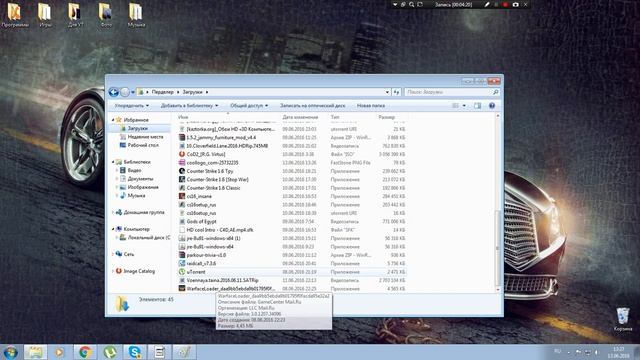Image resolution: width=640 pixels, height=360 pixels.
Task: Click the Новая папка button
Action: tap(371, 106)
